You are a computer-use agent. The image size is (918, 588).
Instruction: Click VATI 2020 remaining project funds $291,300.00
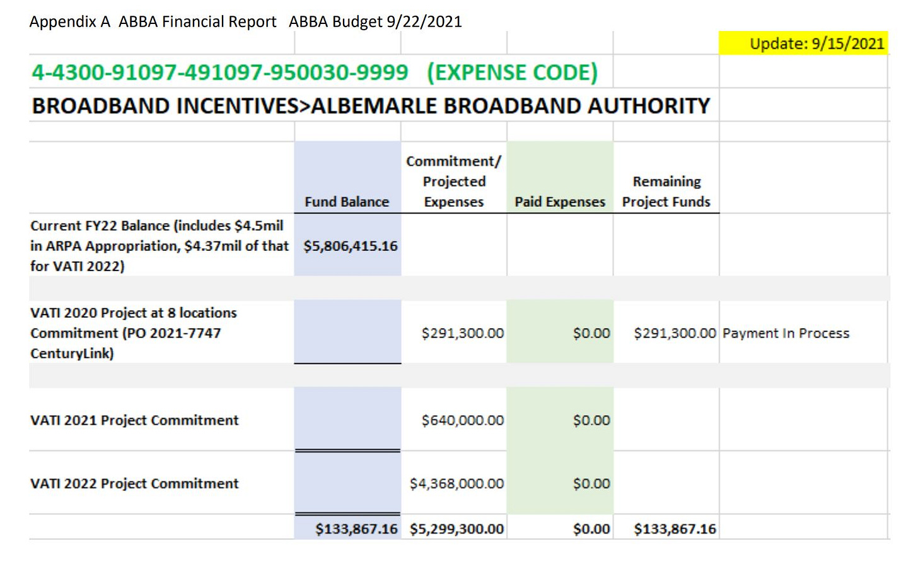[x=675, y=333]
